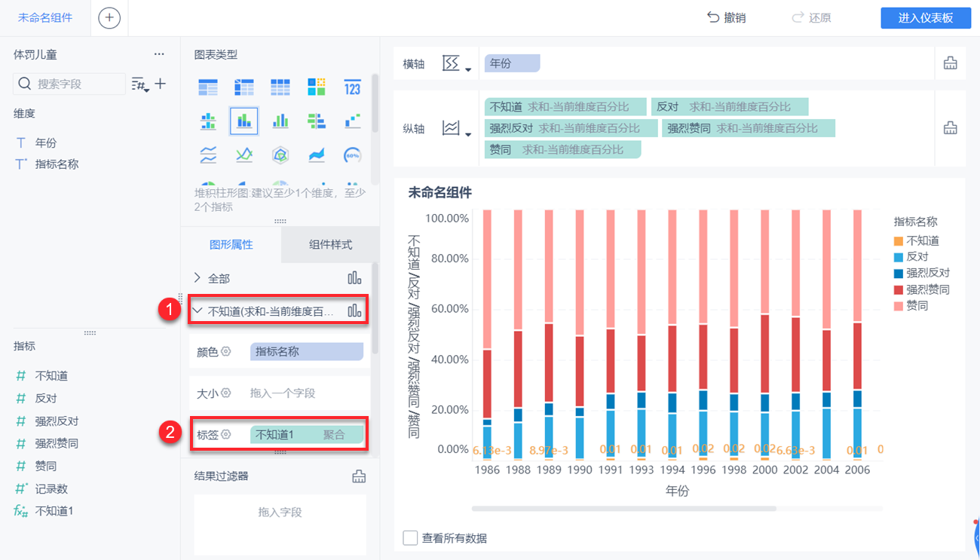
Task: Select the cross table chart type
Action: [x=243, y=87]
